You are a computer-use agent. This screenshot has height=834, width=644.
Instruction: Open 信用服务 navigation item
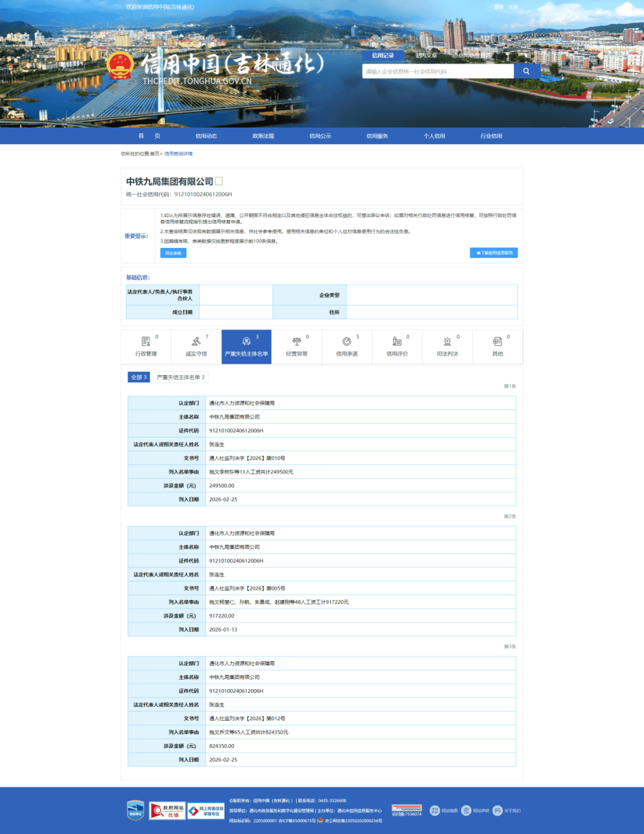point(377,136)
